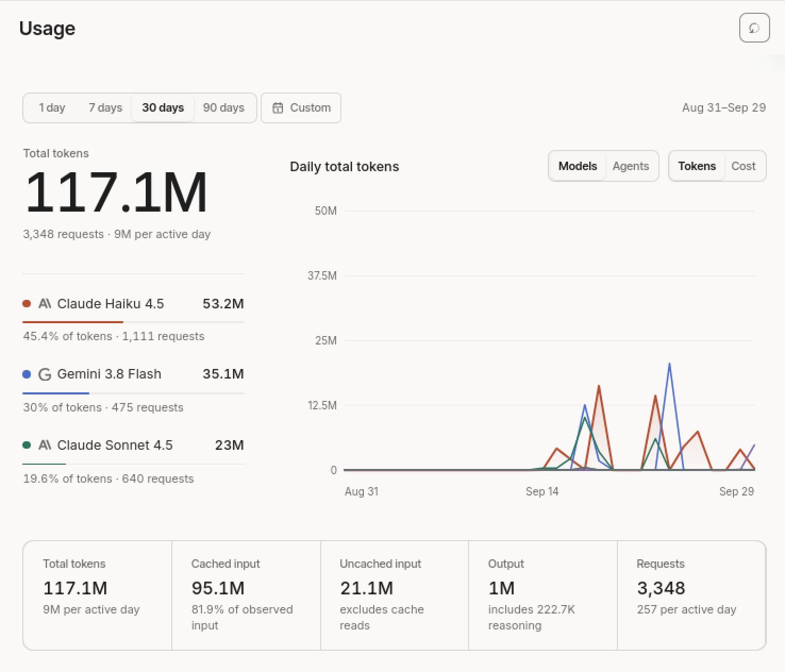Image resolution: width=785 pixels, height=672 pixels.
Task: Open the Custom date range picker
Action: (x=301, y=108)
